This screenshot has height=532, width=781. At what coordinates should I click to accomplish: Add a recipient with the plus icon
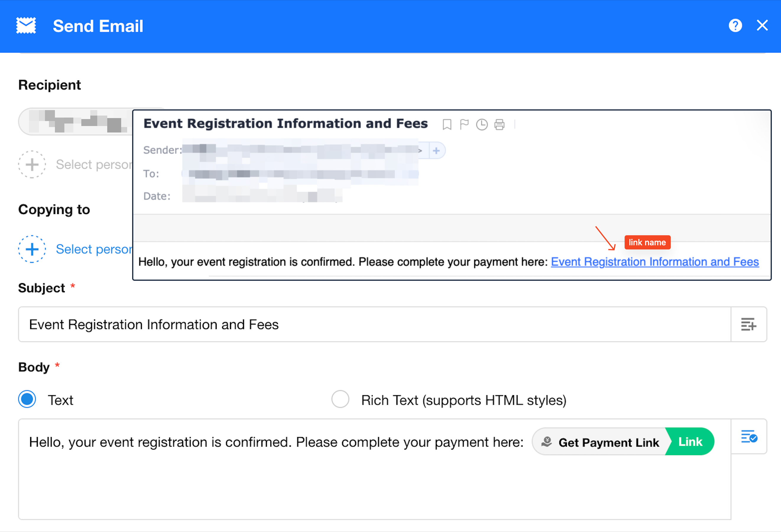tap(32, 164)
